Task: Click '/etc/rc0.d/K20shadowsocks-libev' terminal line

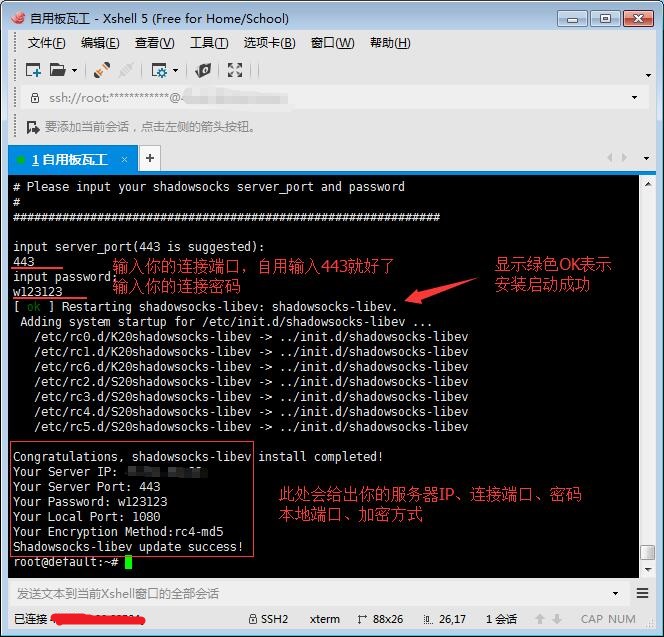Action: point(251,337)
